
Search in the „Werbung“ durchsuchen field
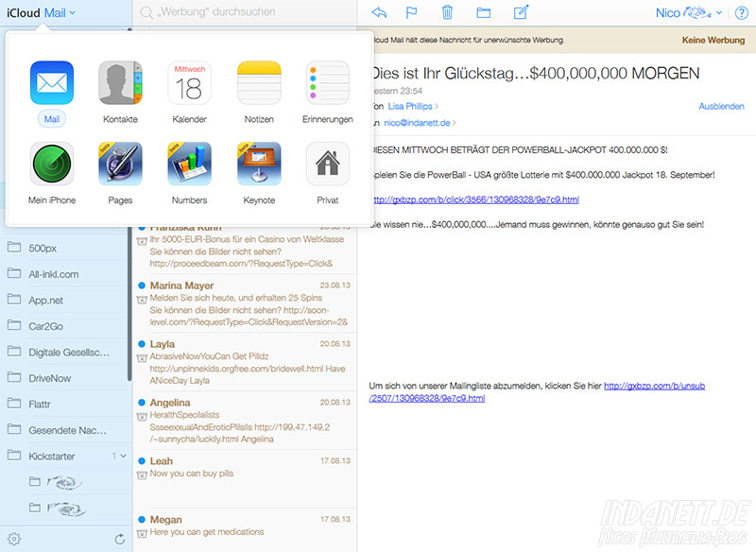pos(245,12)
